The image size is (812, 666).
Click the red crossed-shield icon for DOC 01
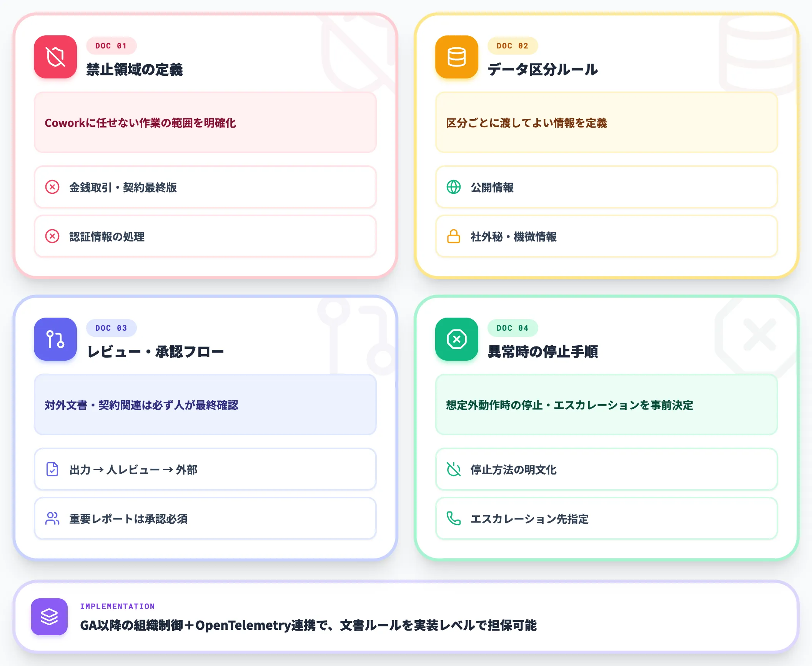click(x=55, y=57)
